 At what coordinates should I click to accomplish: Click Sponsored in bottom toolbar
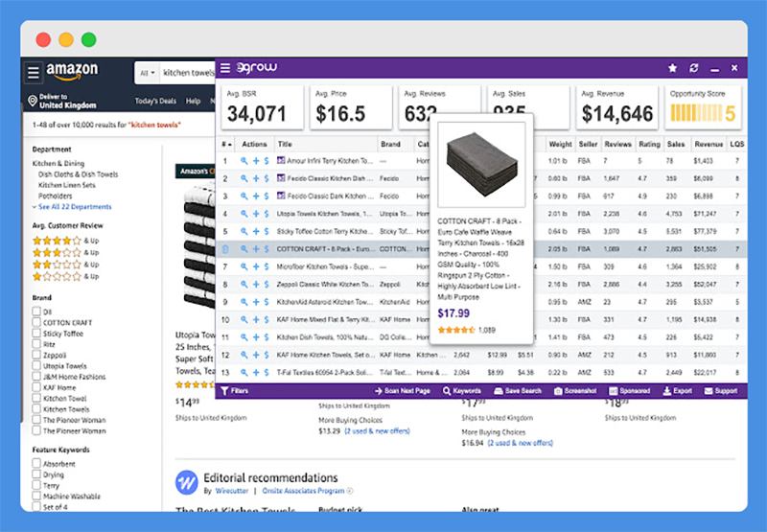(x=630, y=391)
